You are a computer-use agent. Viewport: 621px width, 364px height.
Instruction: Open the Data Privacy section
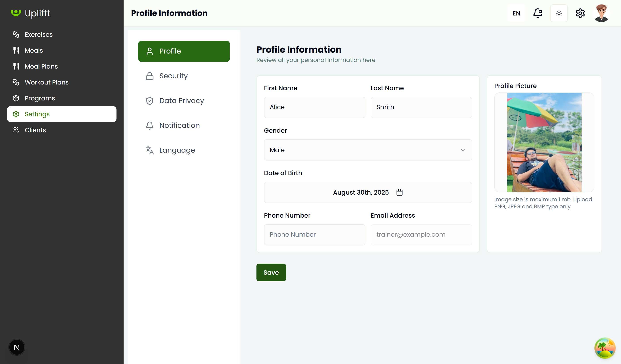181,100
